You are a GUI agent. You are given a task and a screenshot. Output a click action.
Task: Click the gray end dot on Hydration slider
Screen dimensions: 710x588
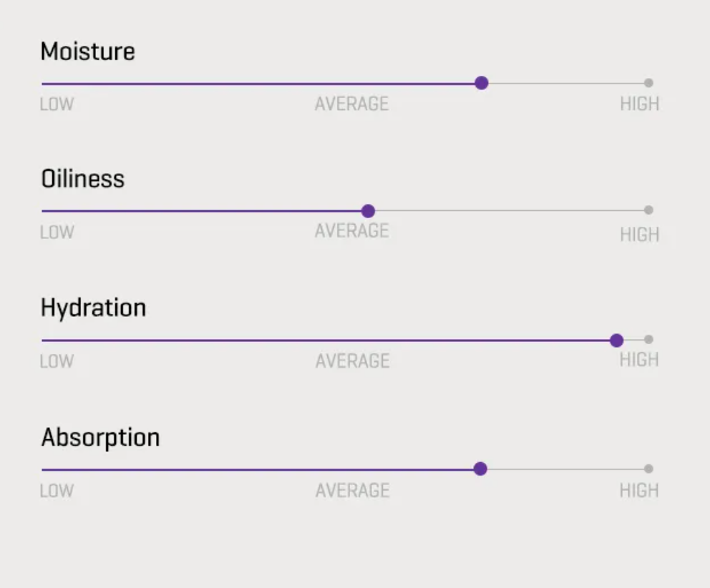click(648, 340)
